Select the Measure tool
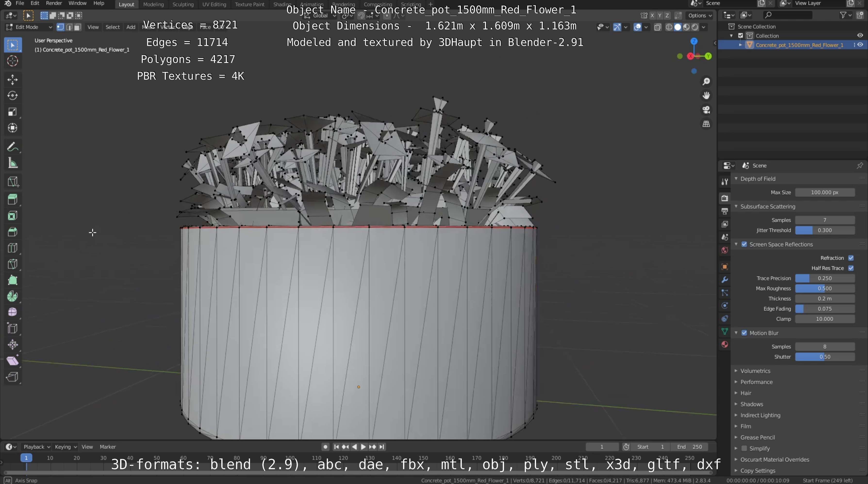This screenshot has width=868, height=484. tap(13, 163)
